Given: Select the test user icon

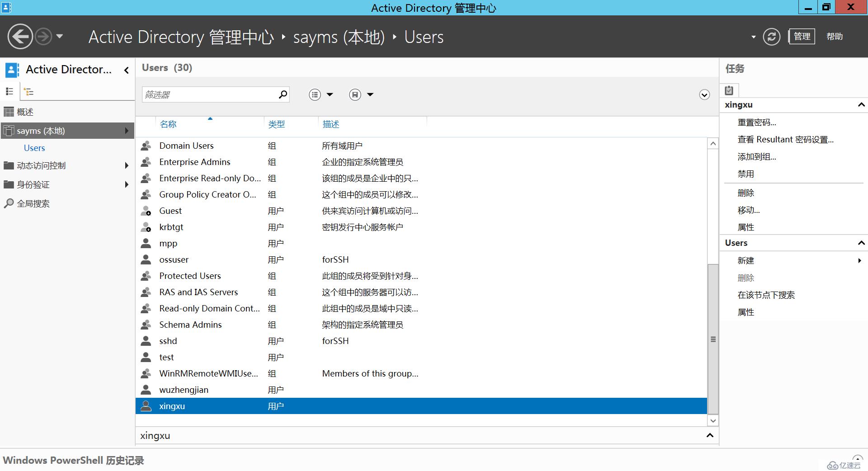Looking at the screenshot, I should tap(146, 357).
